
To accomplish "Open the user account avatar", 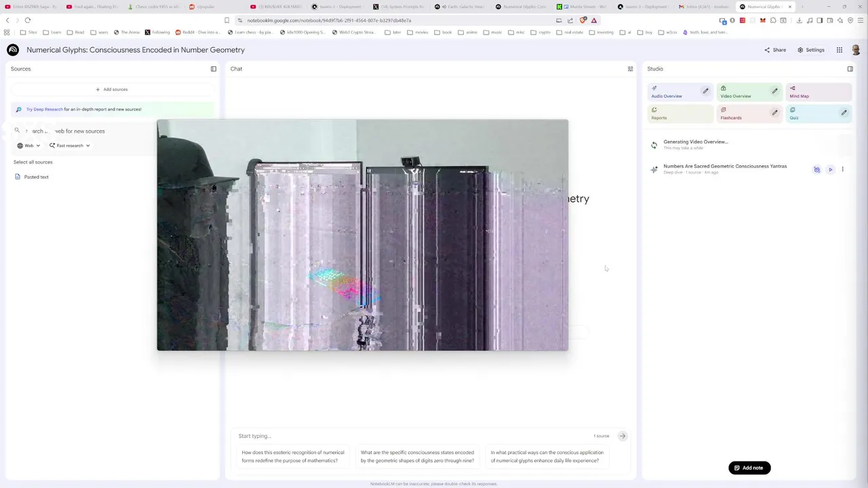I will pyautogui.click(x=856, y=50).
